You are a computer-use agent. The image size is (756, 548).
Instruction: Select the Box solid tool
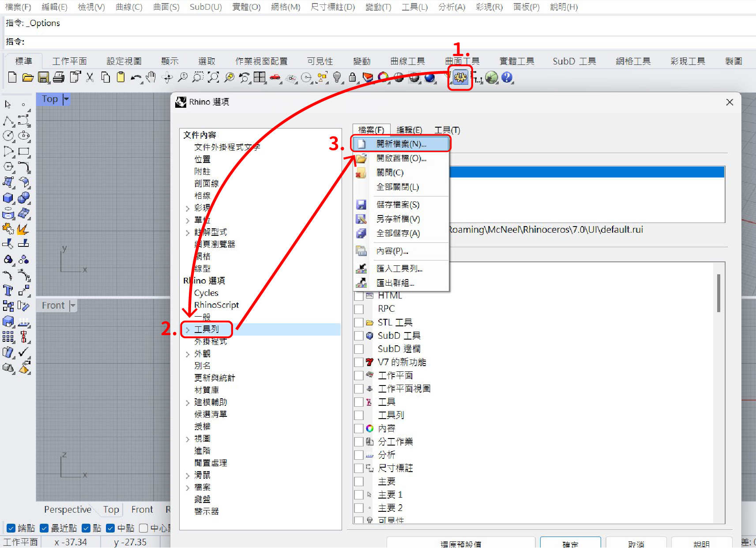[8, 198]
